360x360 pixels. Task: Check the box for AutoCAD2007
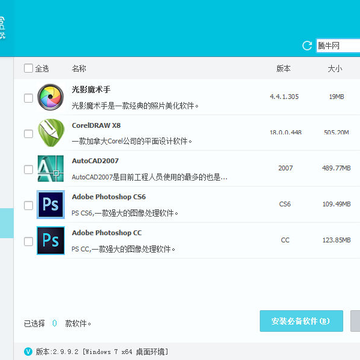[28, 170]
